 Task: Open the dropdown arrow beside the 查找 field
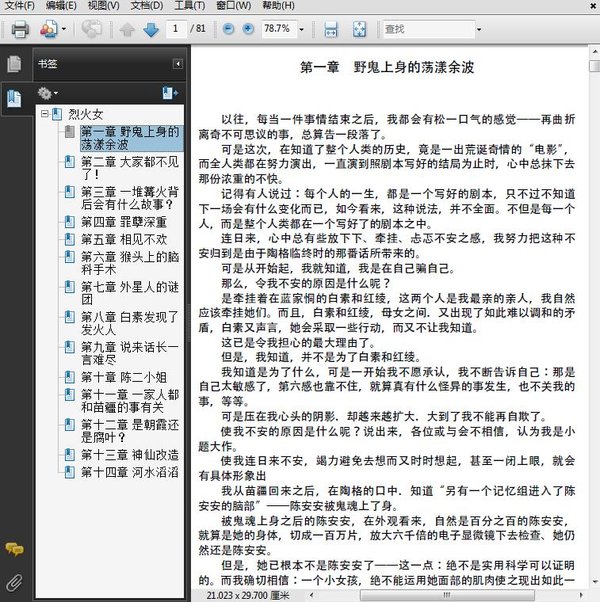click(x=479, y=29)
